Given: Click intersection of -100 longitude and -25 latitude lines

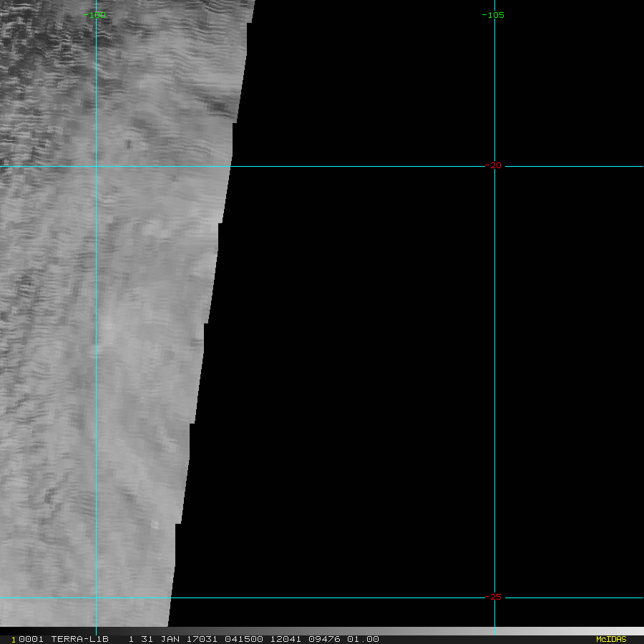Looking at the screenshot, I should [96, 597].
